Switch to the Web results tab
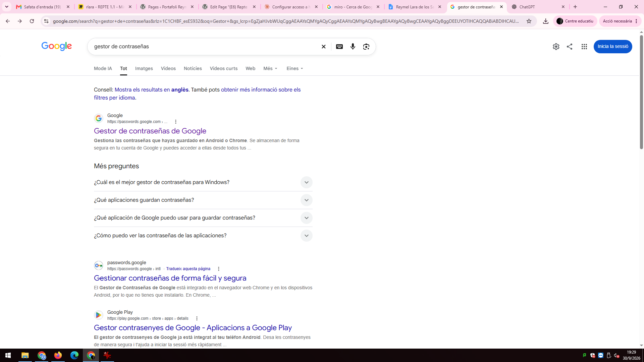Viewport: 644px width, 362px height. (250, 68)
